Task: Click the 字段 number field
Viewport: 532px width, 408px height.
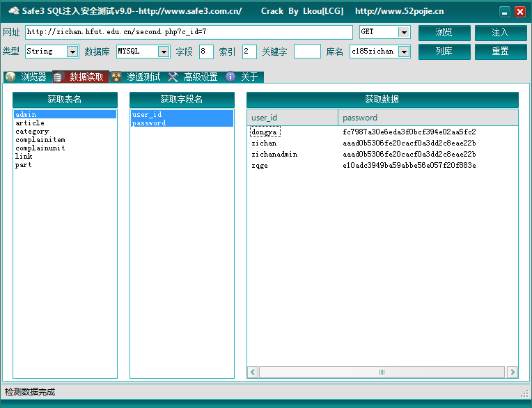Action: (206, 52)
